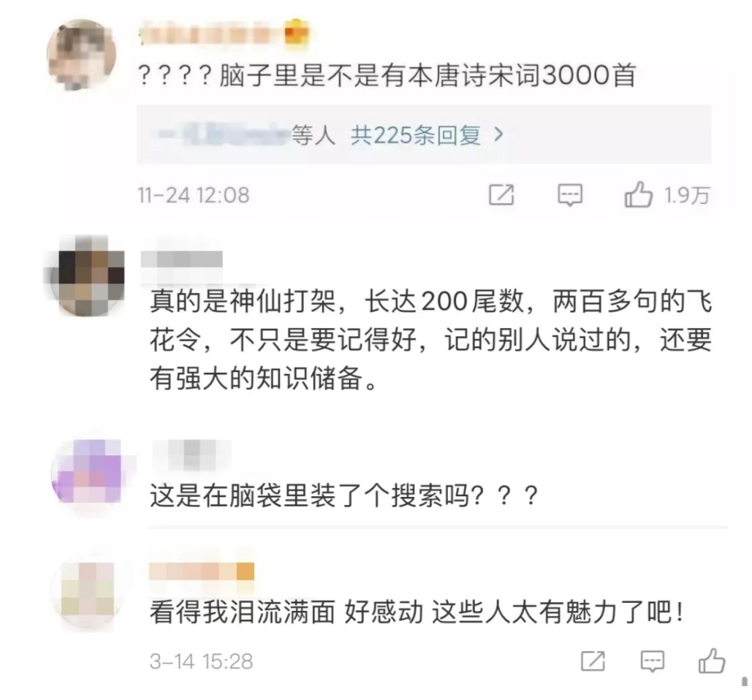Click the chevron next to 225条回复
The height and width of the screenshot is (700, 752).
point(498,135)
